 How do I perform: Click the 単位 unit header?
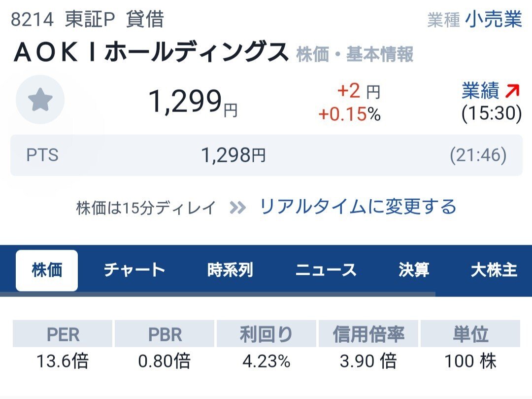click(x=470, y=334)
